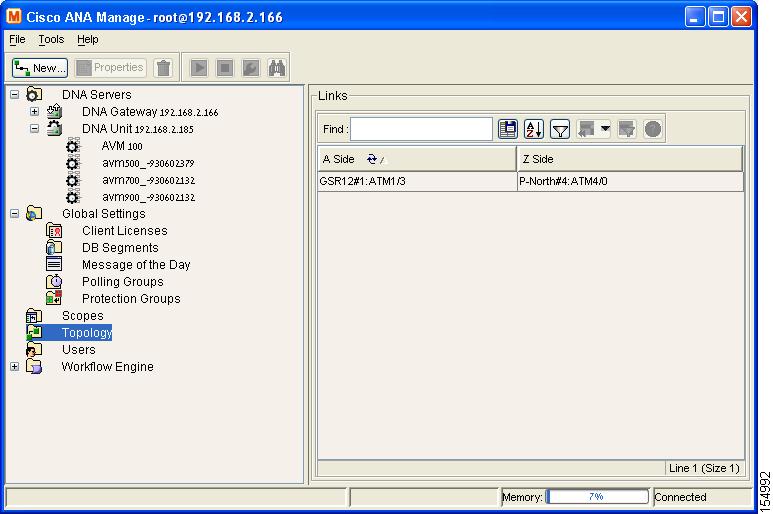Click the Connected status text
This screenshot has width=773, height=514.
[680, 497]
